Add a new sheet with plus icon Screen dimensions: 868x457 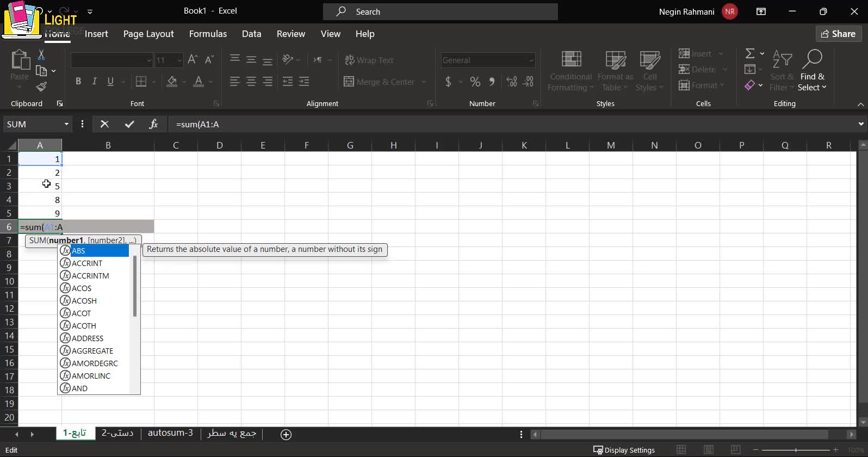286,434
